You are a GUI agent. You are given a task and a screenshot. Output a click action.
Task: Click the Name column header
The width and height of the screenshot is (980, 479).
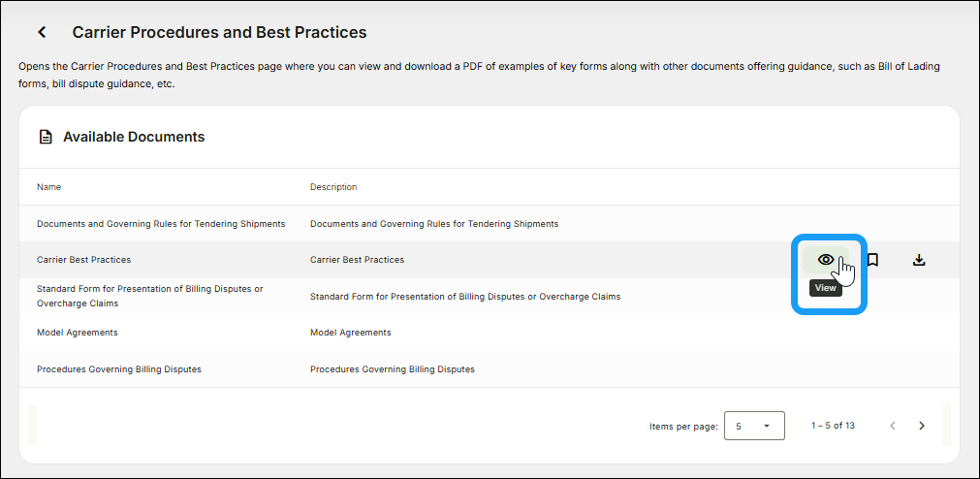(x=48, y=187)
